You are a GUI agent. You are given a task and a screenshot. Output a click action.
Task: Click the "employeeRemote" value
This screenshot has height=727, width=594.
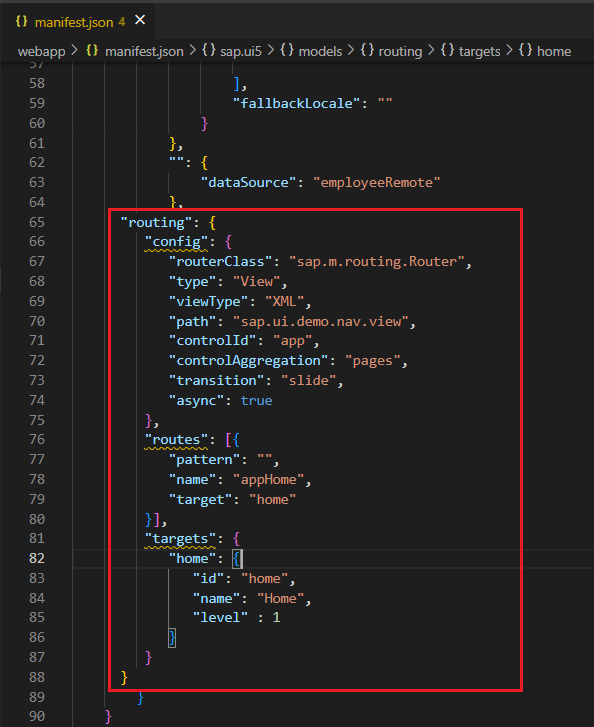(x=376, y=183)
